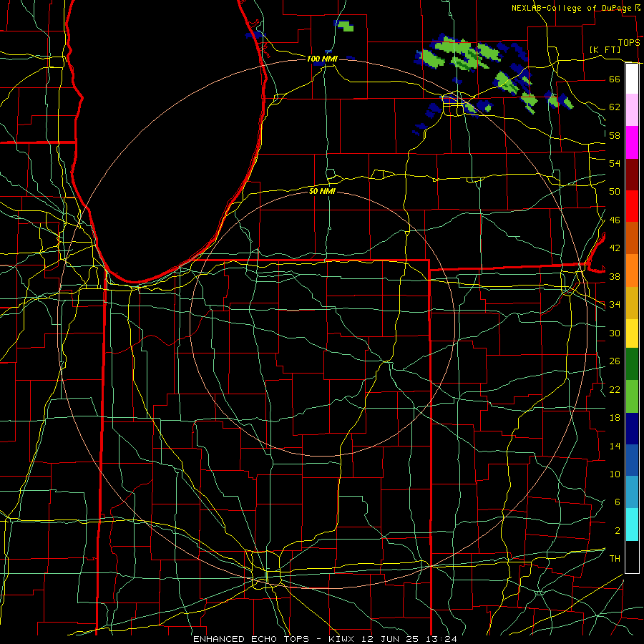Click the 100 NMI range ring label
The image size is (644, 644).
click(x=322, y=59)
